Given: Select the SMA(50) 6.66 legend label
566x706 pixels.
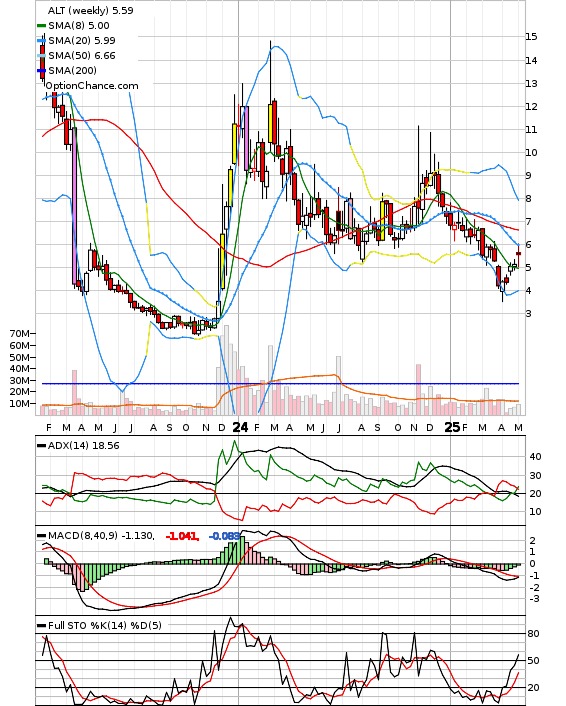Looking at the screenshot, I should (82, 55).
